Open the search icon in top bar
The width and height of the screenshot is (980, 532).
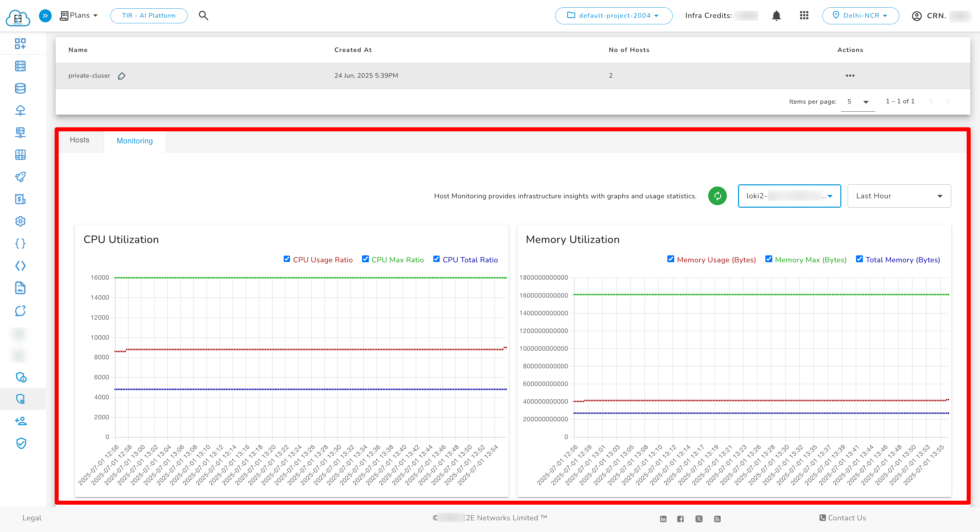204,16
